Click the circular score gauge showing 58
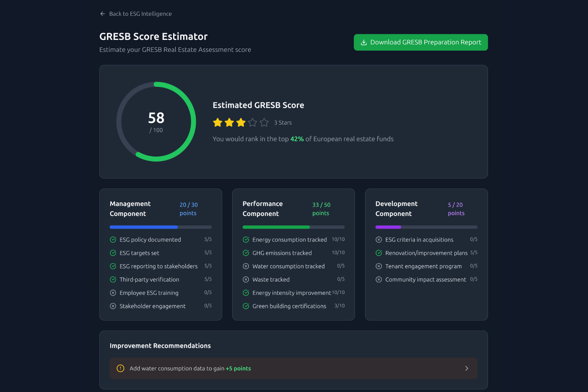 pyautogui.click(x=156, y=122)
